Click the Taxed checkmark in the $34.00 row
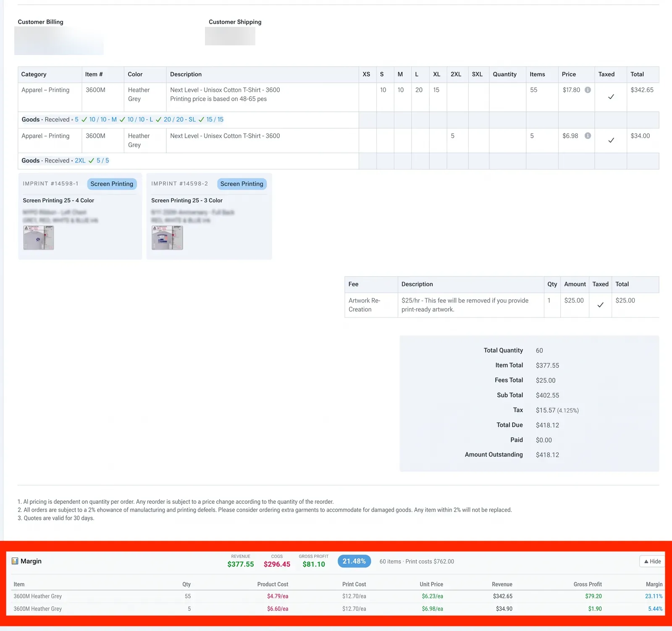Image resolution: width=672 pixels, height=631 pixels. click(x=611, y=140)
